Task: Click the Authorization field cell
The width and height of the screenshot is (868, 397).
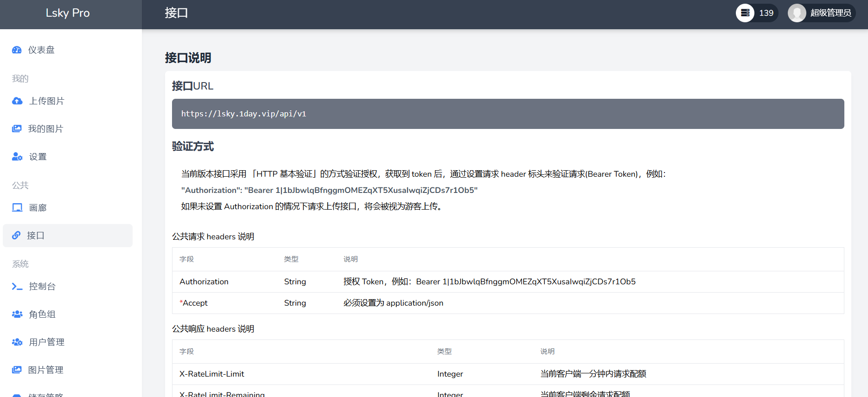Action: [x=204, y=282]
